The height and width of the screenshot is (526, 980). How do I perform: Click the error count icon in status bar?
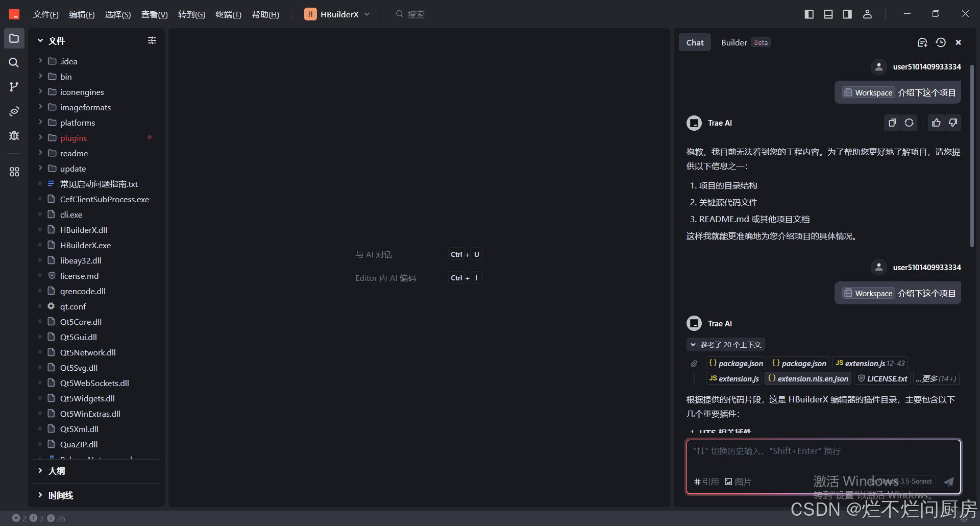point(16,518)
